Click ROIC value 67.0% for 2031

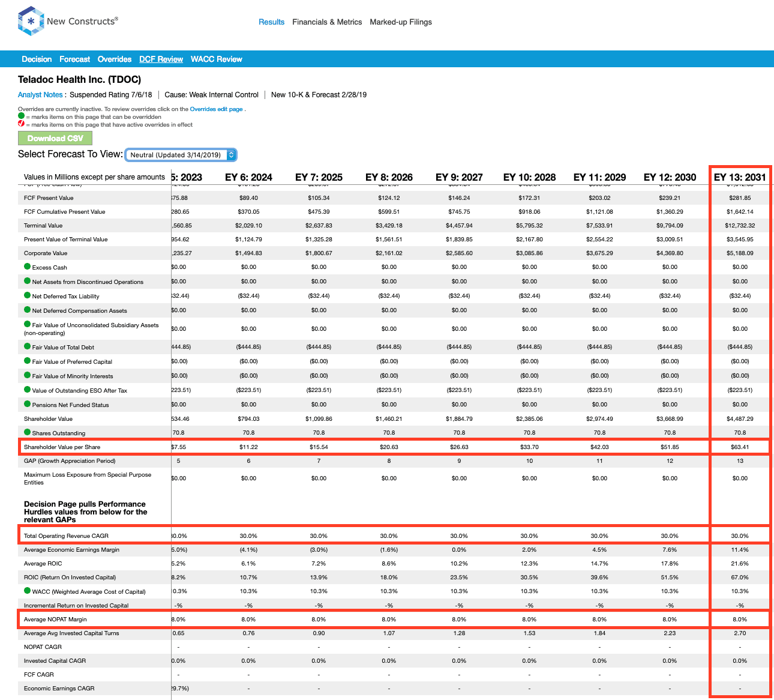point(740,577)
